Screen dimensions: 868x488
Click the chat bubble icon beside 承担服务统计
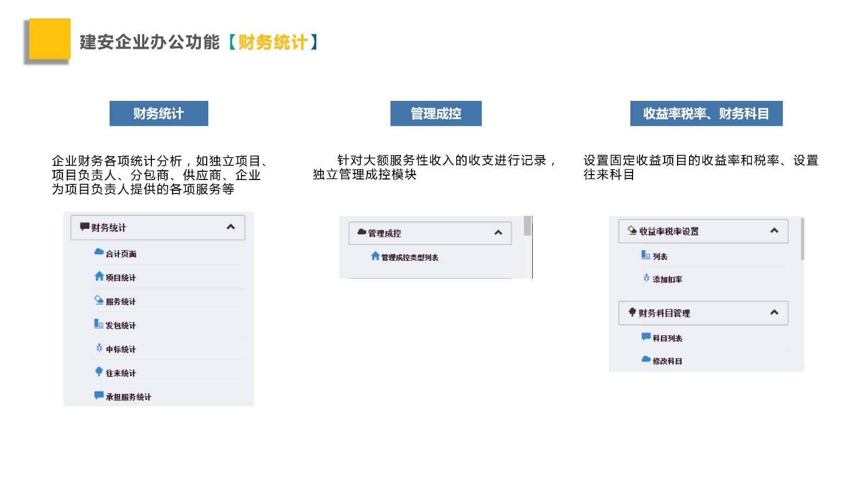click(99, 395)
